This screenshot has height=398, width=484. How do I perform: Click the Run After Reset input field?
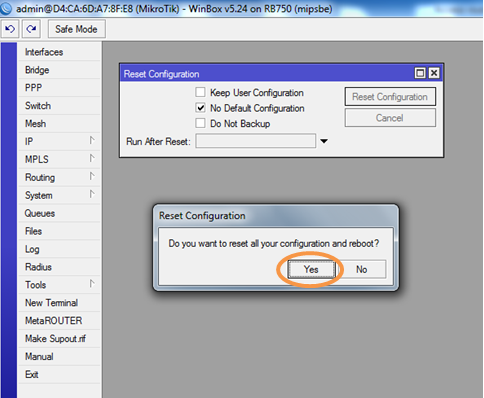[255, 141]
